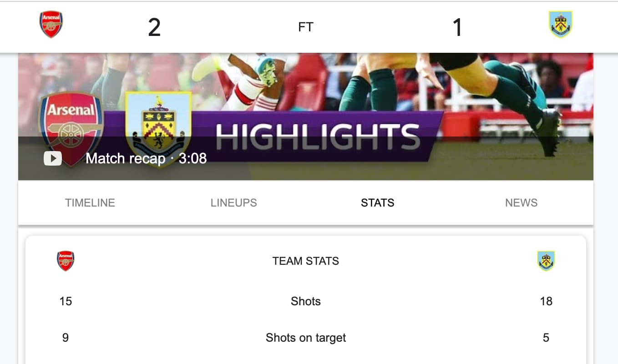Play the match recap video
This screenshot has width=618, height=364.
pos(53,158)
